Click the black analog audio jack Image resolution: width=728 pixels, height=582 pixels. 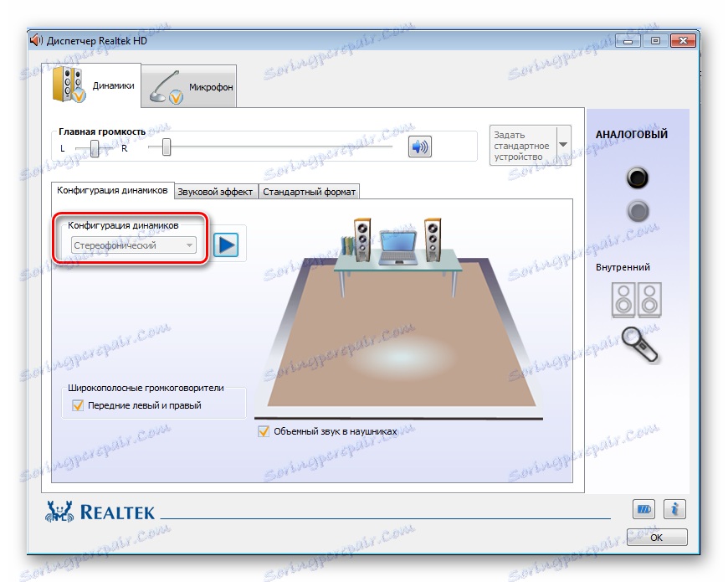pyautogui.click(x=638, y=178)
